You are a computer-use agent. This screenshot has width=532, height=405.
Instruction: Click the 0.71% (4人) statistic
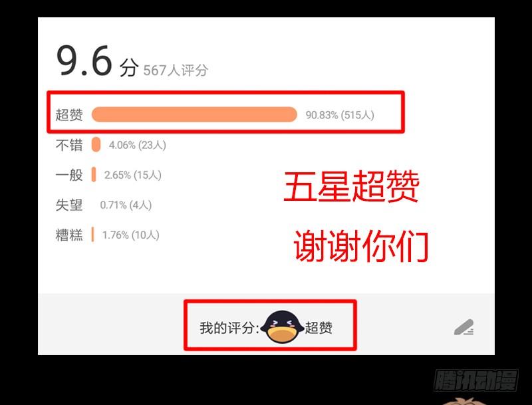coord(126,205)
